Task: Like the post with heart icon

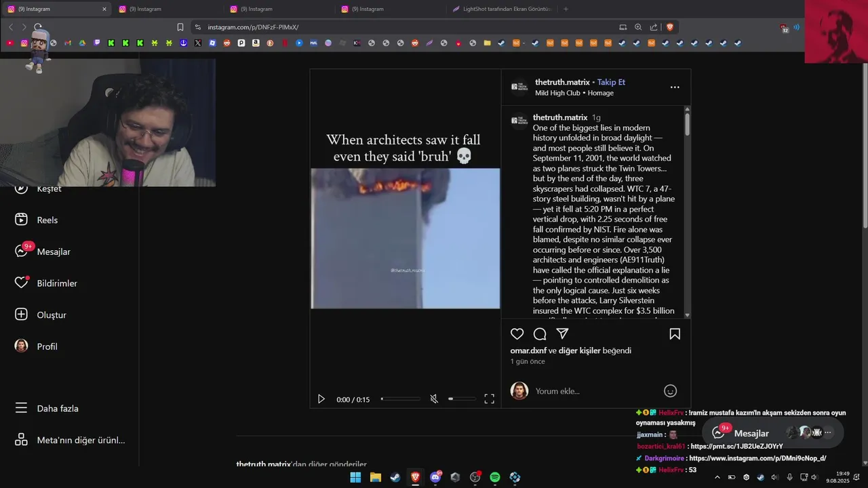Action: (517, 333)
